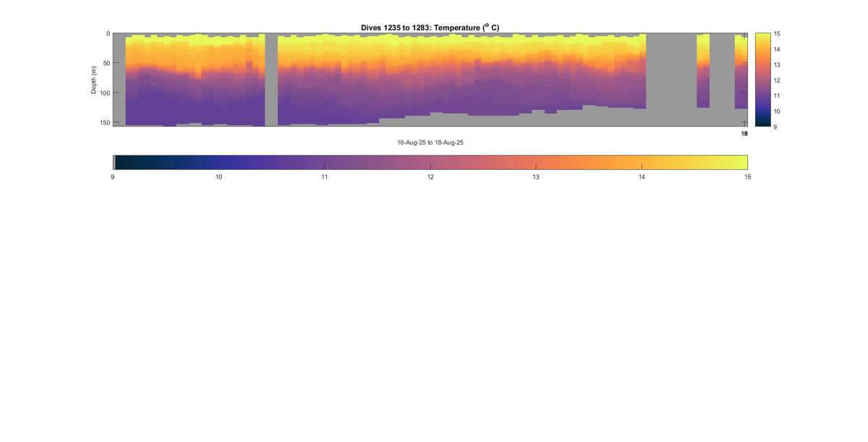The image size is (868, 442).
Task: Click the '9' label at the vertical colorbar bottom
Action: point(775,127)
